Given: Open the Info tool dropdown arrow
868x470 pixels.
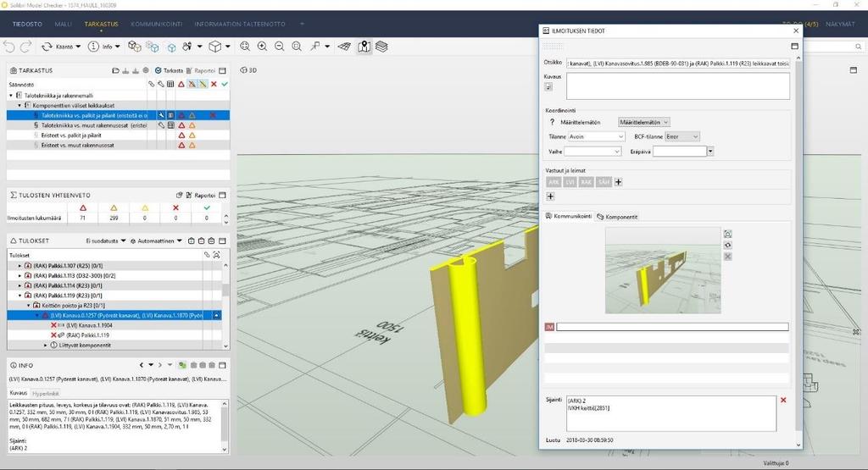Looking at the screenshot, I should click(x=117, y=47).
